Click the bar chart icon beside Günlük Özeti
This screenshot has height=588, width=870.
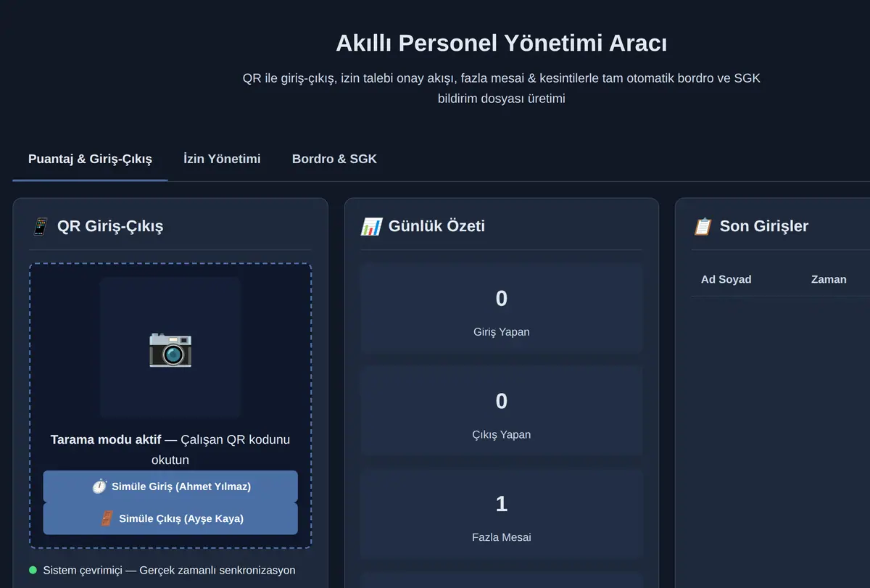(370, 226)
